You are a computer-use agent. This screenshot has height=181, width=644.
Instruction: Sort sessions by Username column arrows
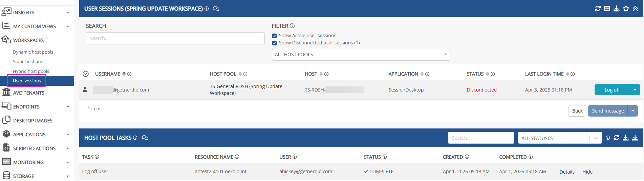[x=124, y=74]
